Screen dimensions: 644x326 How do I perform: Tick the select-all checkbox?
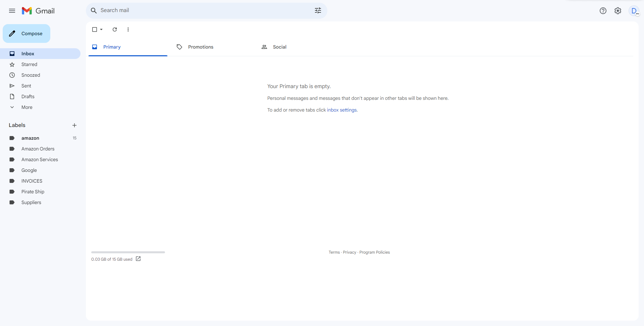(95, 29)
